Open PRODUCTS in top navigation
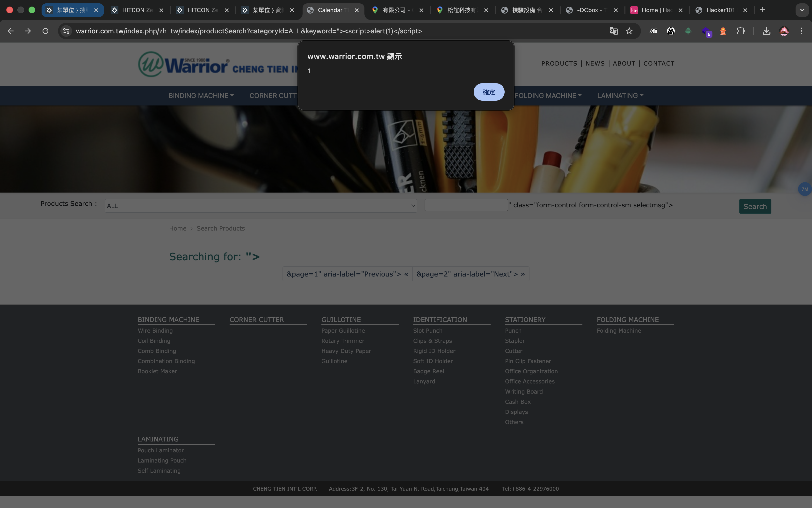This screenshot has width=812, height=508. (x=559, y=63)
